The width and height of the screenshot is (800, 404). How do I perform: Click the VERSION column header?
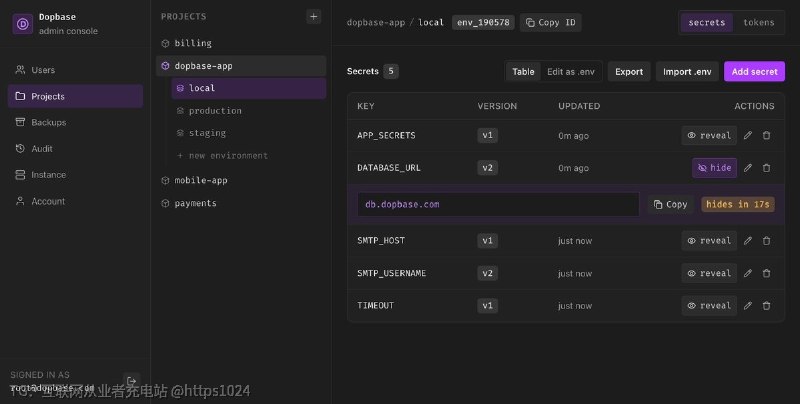497,106
